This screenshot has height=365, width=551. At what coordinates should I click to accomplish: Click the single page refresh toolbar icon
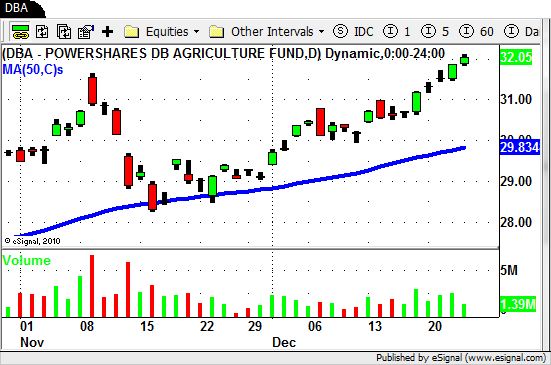43,32
